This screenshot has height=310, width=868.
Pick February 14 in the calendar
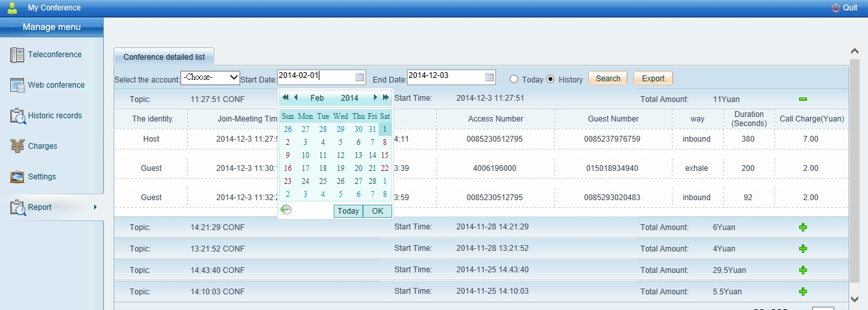pos(373,155)
